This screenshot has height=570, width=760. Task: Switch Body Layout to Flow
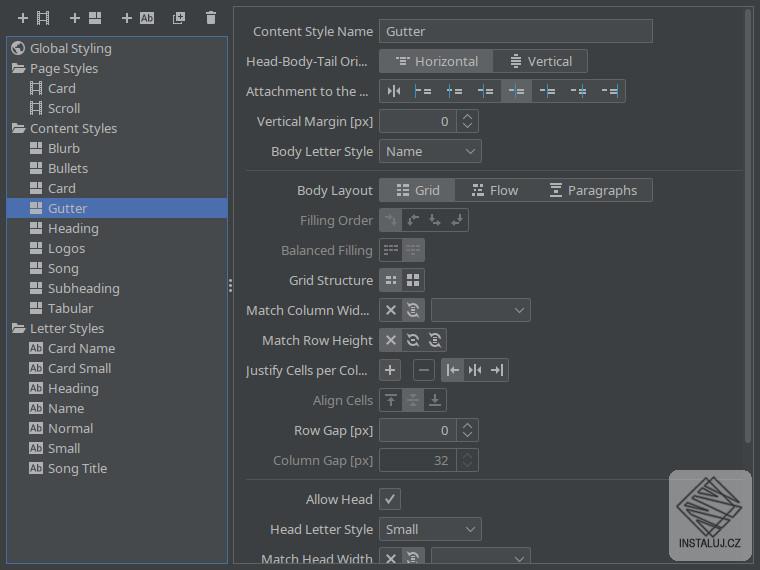click(494, 190)
